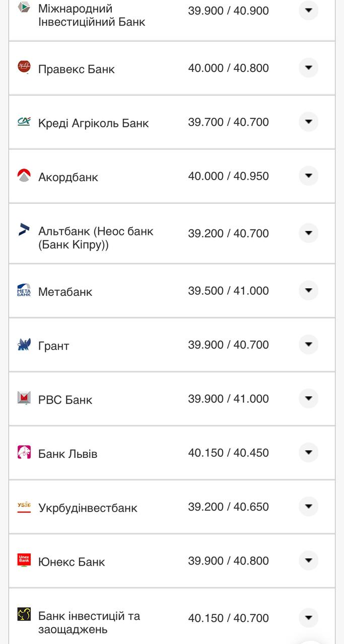Click the Метабанк logo icon

tap(24, 290)
